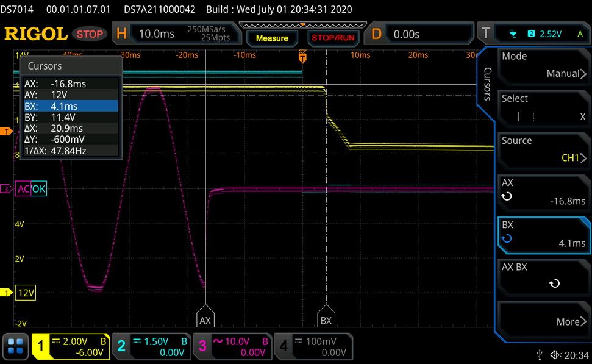Click the serial number DS7A211000042

(160, 9)
